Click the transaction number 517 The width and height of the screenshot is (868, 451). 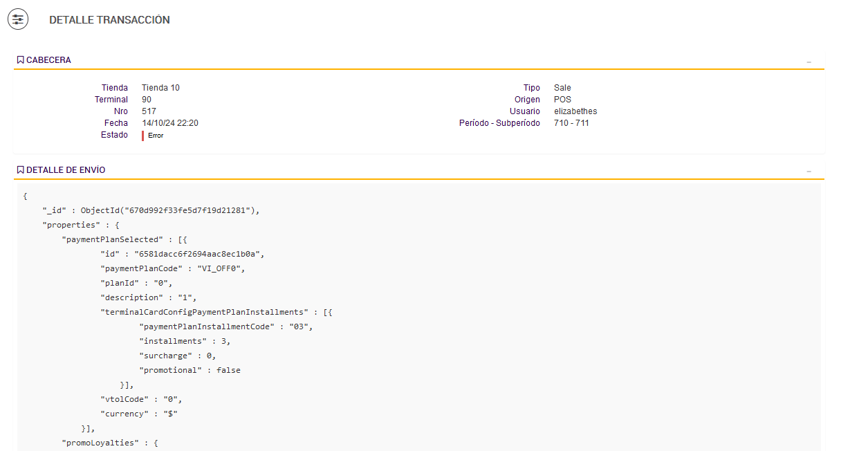[149, 111]
